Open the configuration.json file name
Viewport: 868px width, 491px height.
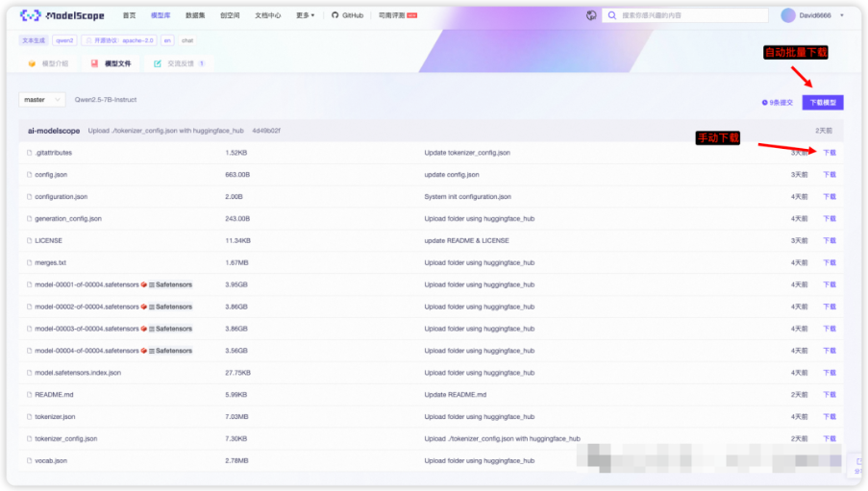coord(61,197)
